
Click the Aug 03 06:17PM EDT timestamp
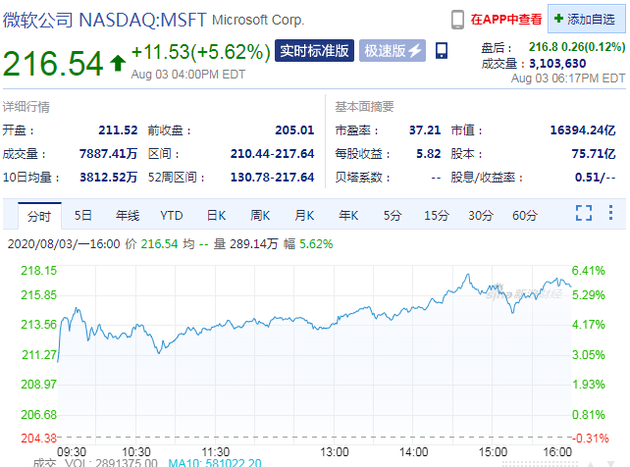pyautogui.click(x=568, y=78)
